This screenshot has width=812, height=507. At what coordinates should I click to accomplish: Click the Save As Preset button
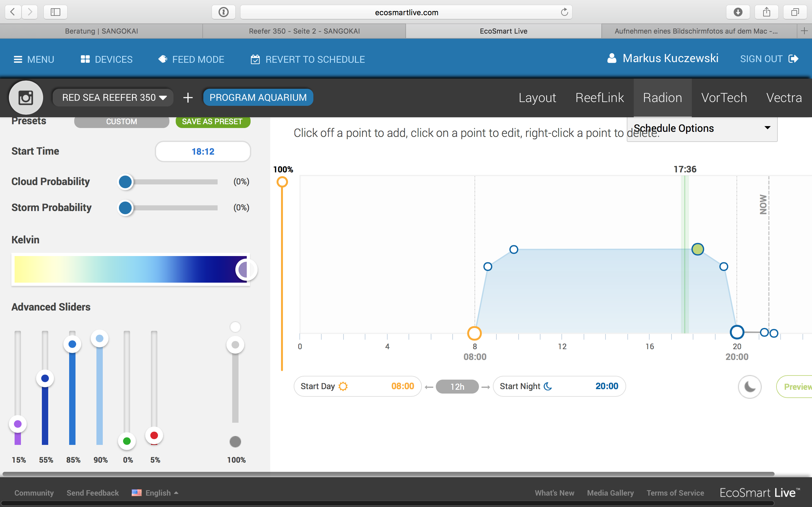coord(213,121)
